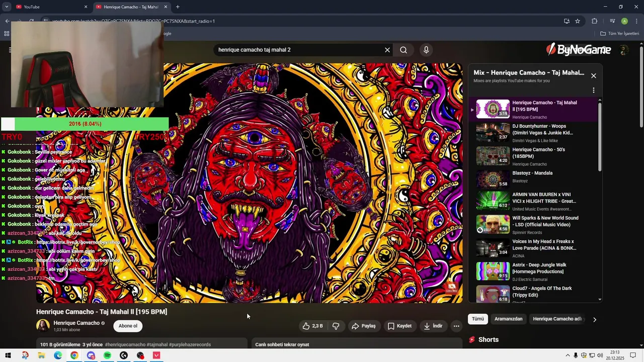Open a new browser tab
This screenshot has height=362, width=644.
[x=178, y=7]
